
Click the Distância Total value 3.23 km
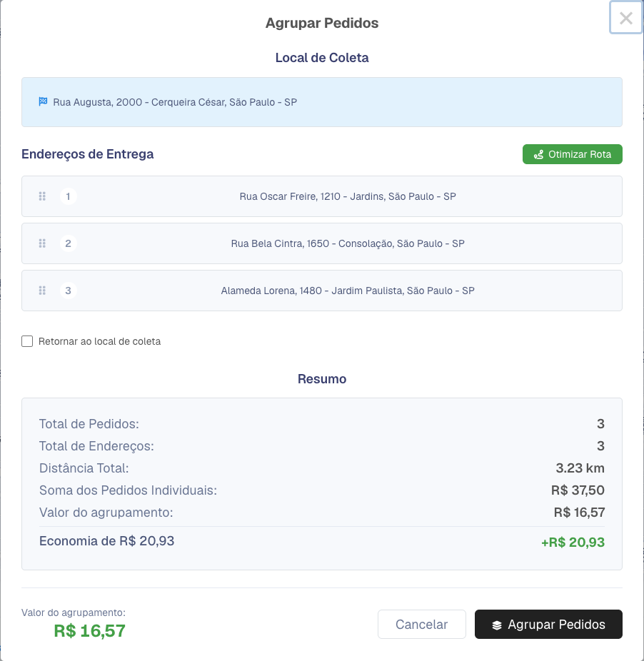coord(580,468)
